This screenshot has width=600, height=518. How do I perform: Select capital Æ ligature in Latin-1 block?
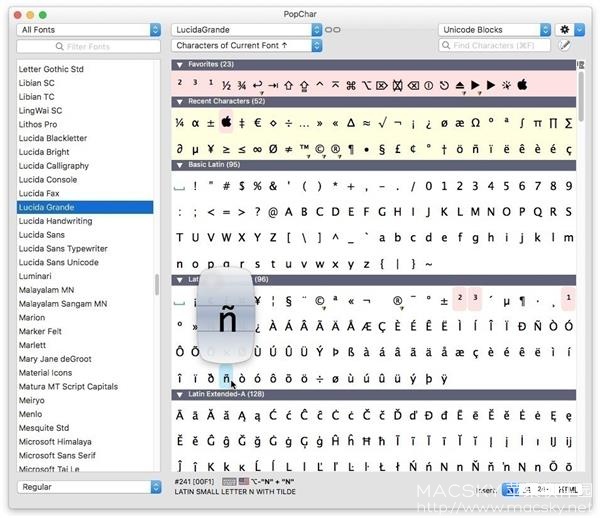coord(366,326)
